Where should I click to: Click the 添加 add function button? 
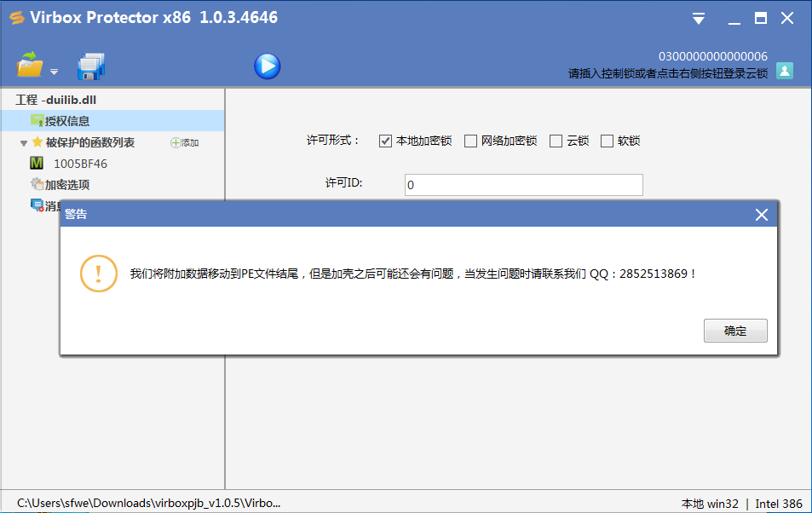click(x=185, y=142)
